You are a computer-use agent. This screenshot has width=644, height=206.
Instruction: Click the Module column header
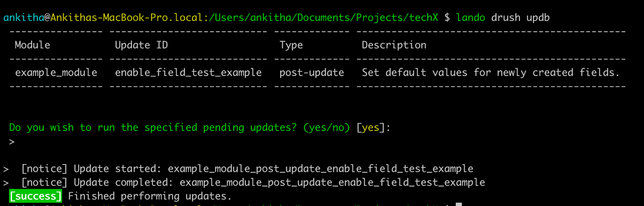(x=33, y=45)
